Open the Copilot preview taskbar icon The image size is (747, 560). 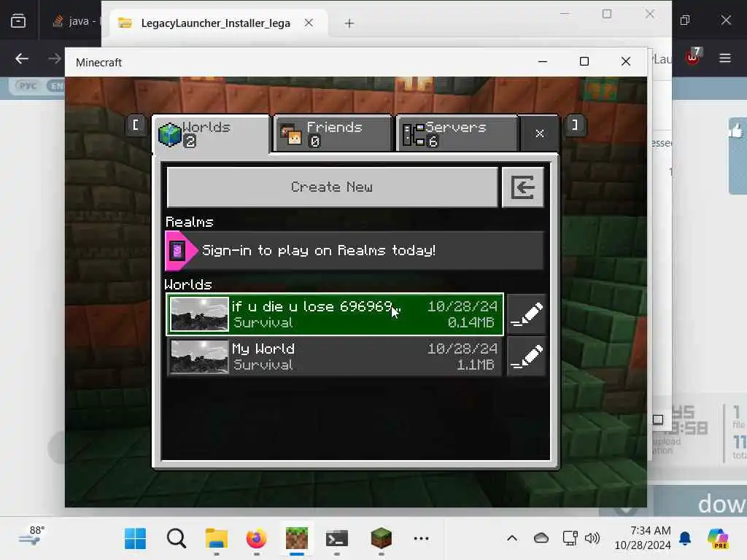point(718,539)
